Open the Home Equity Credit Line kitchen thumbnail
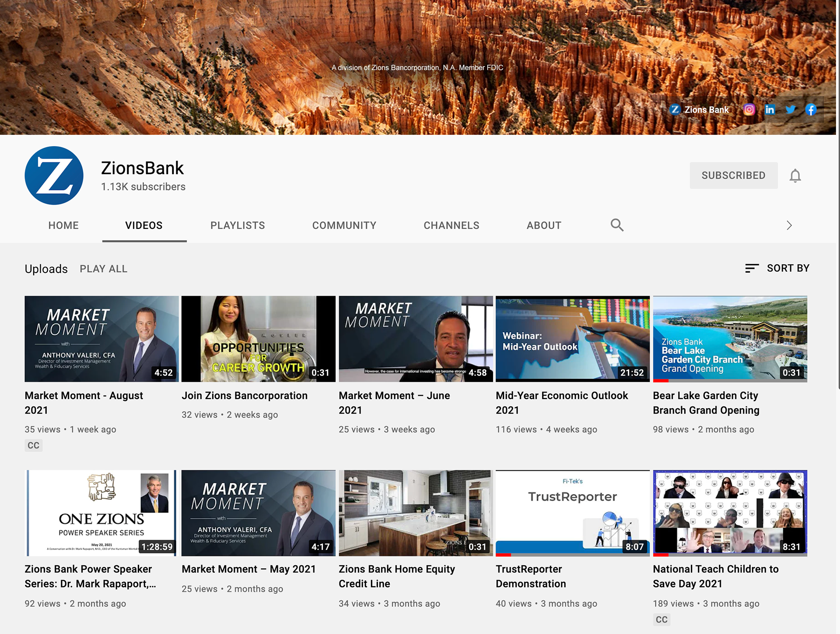The width and height of the screenshot is (840, 634). tap(416, 513)
